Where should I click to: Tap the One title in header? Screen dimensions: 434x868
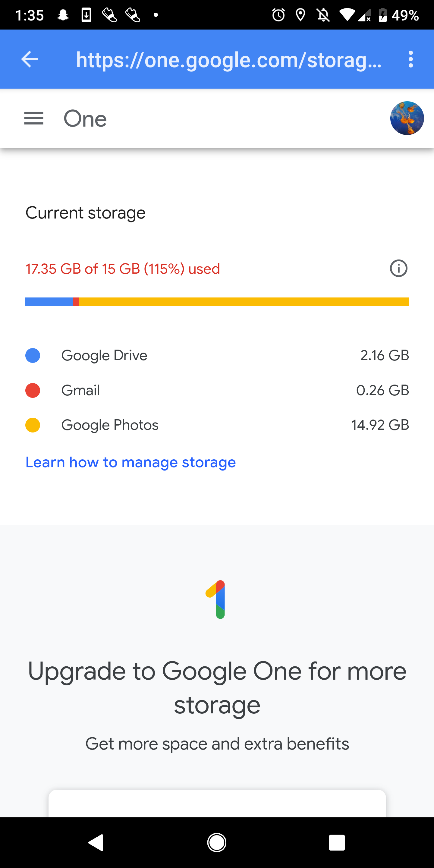pos(85,119)
